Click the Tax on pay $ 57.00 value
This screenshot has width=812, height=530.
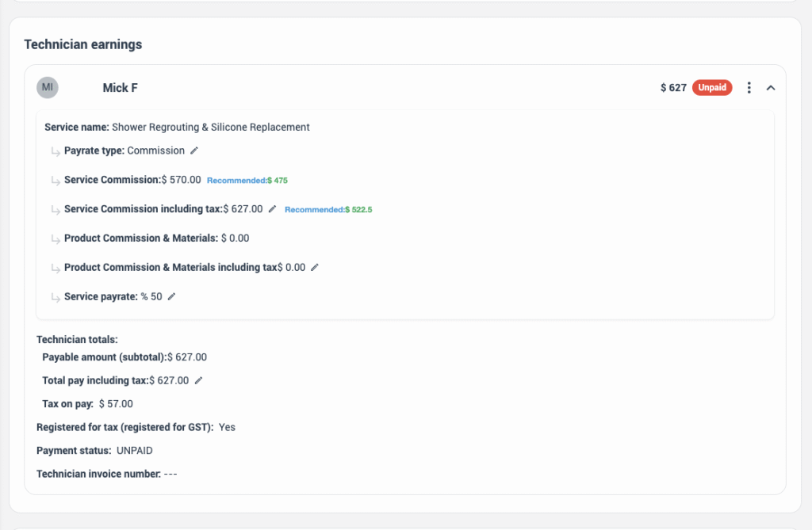(116, 404)
